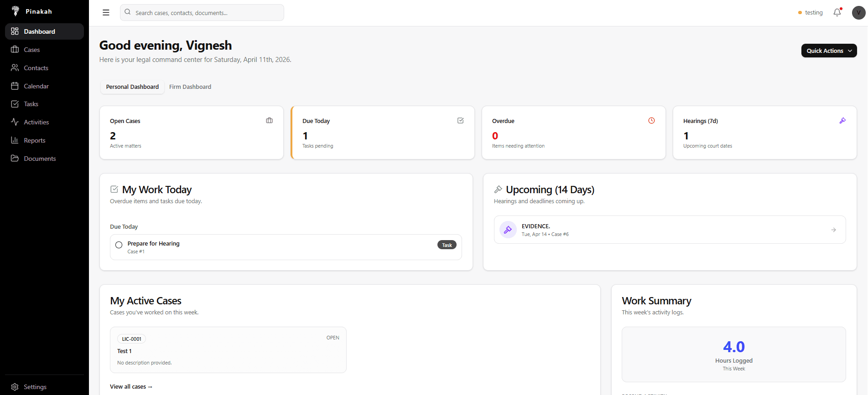Open Calendar from the sidebar
Image resolution: width=868 pixels, height=395 pixels.
coord(36,86)
